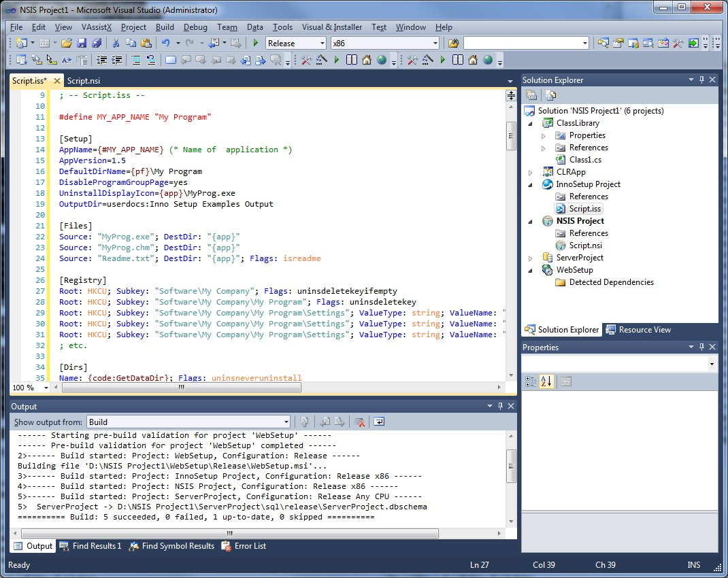Select Script.nsi under NSIS Project

tap(585, 245)
